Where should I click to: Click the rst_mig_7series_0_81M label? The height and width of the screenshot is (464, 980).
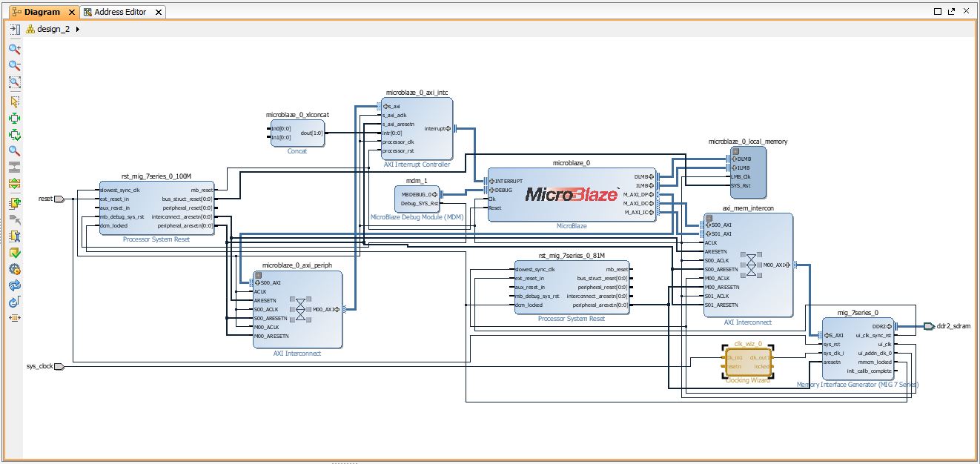coord(572,256)
